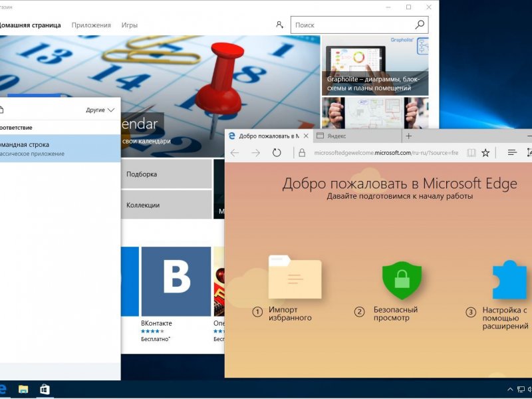532x399 pixels.
Task: Open a new tab in Edge
Action: pyautogui.click(x=409, y=136)
